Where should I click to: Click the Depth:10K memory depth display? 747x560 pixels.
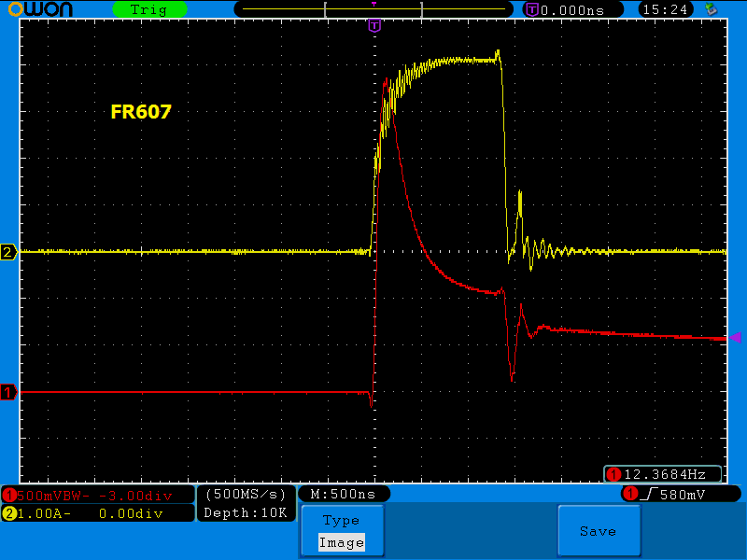[246, 512]
